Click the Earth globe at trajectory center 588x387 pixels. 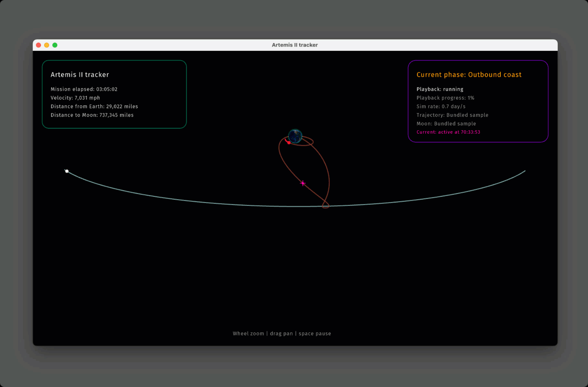coord(295,136)
